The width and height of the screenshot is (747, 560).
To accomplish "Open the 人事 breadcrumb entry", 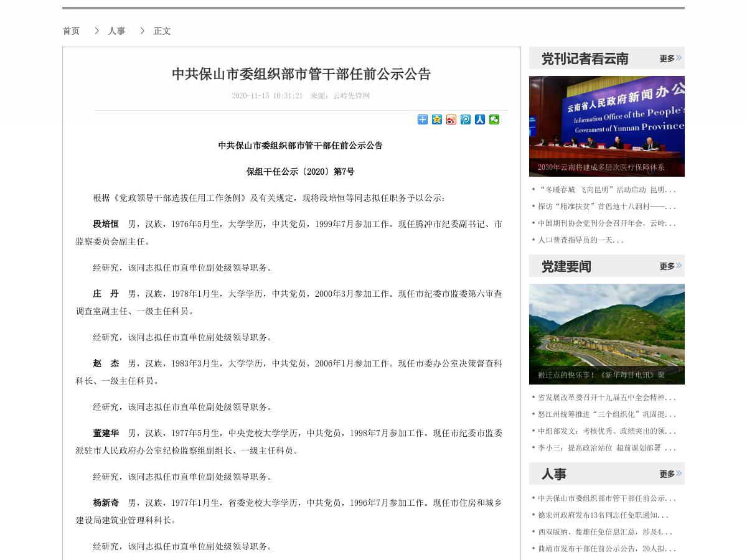I will [x=116, y=30].
